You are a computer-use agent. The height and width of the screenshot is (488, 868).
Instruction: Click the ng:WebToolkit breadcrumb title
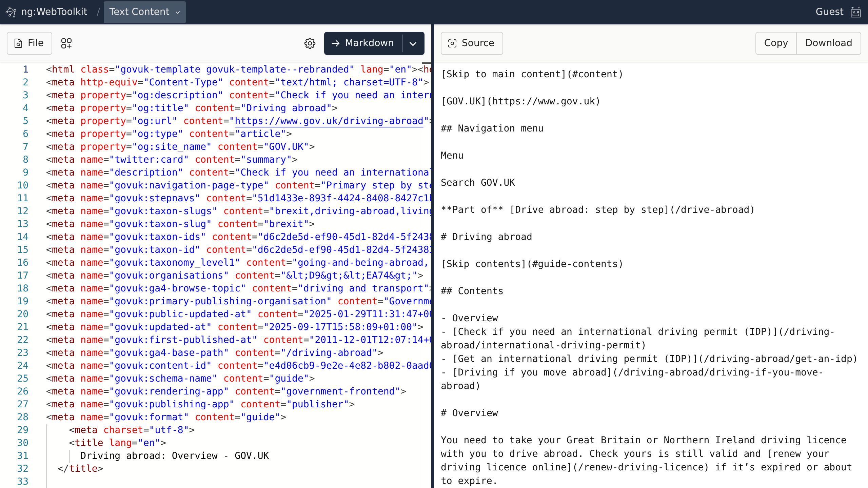[54, 12]
